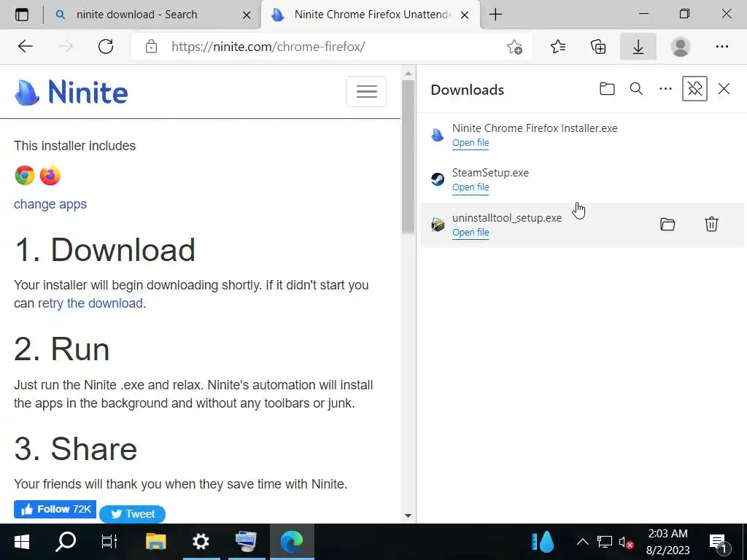The width and height of the screenshot is (747, 560).
Task: Refresh the current page
Action: 106,46
